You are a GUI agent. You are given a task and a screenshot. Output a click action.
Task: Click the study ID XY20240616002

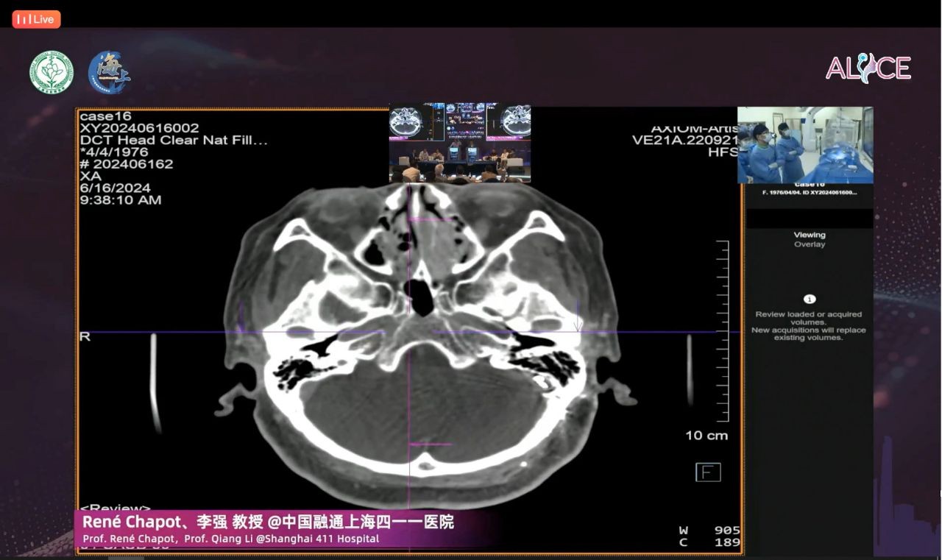point(139,128)
